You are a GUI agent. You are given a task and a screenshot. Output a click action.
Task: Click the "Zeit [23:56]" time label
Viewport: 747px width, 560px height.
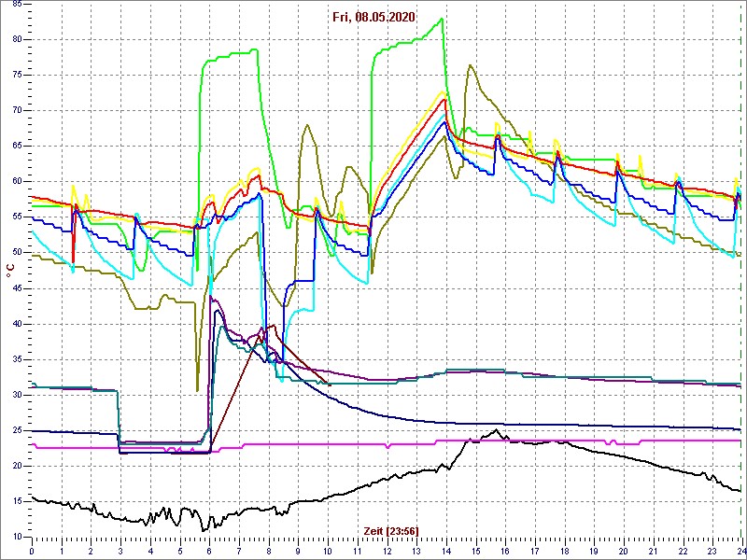(x=391, y=530)
